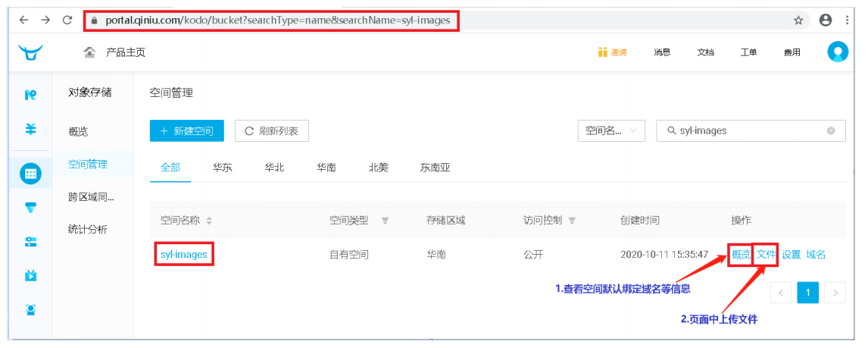Switch to the 东南亚 region tab
Screen dimensions: 868x348
click(436, 168)
